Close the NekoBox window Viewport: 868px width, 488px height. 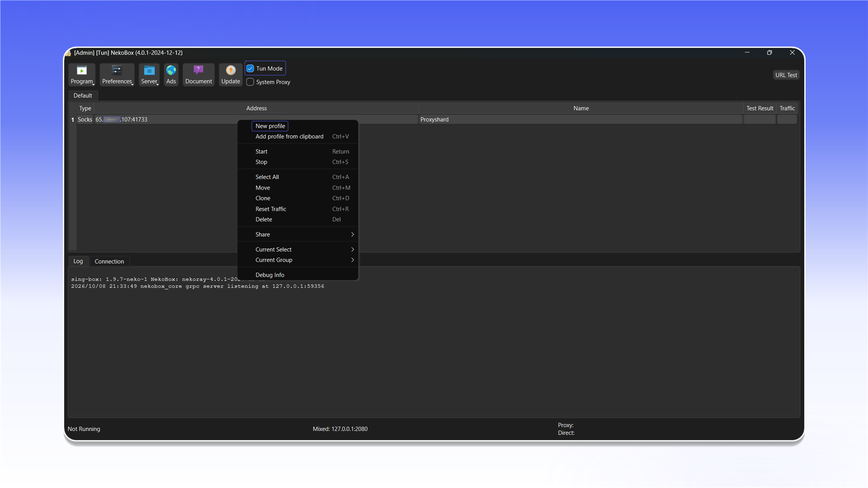[x=792, y=52]
